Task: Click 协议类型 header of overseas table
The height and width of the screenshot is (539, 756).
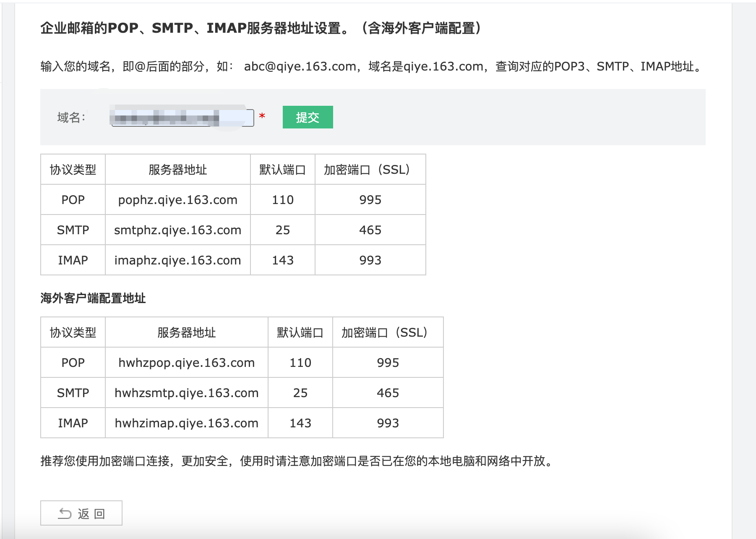Action: [73, 332]
